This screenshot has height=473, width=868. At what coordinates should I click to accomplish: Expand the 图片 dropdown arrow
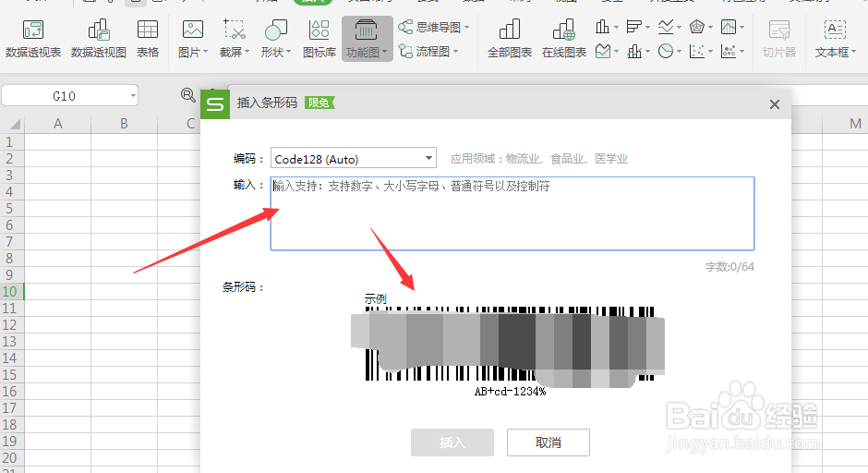coord(205,52)
